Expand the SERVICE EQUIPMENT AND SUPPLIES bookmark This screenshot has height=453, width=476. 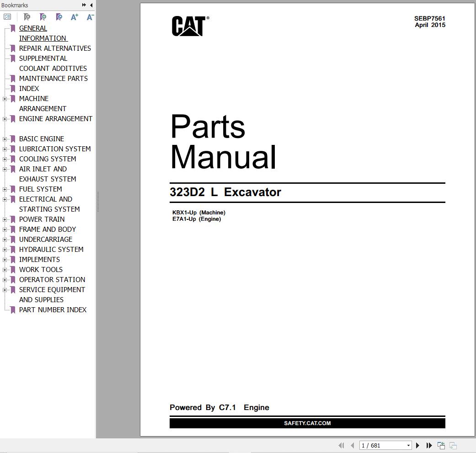[5, 290]
